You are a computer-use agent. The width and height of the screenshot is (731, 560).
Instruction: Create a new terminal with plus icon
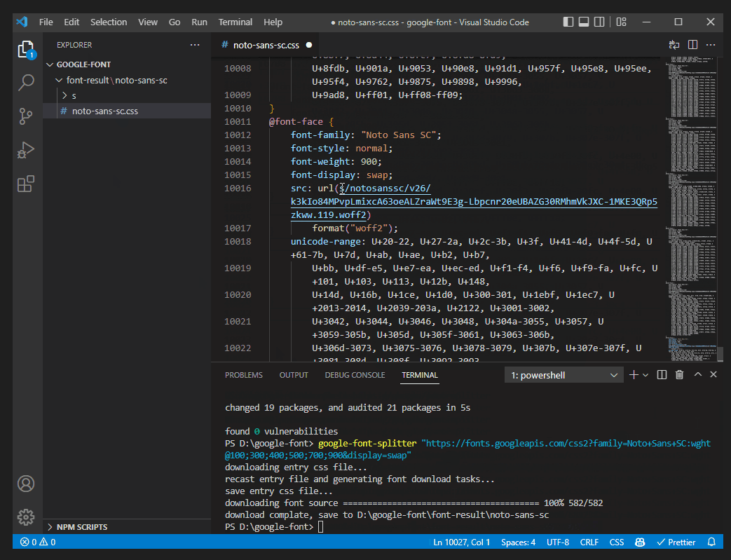coord(634,375)
